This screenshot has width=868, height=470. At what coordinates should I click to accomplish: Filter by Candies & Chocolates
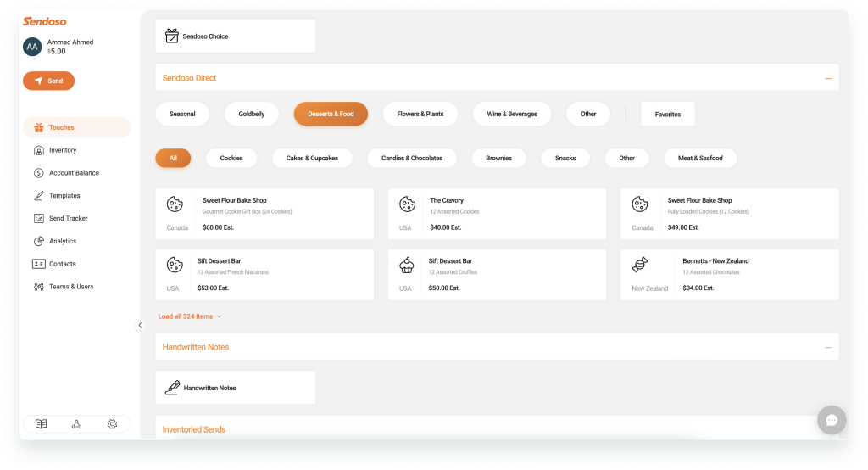tap(412, 158)
